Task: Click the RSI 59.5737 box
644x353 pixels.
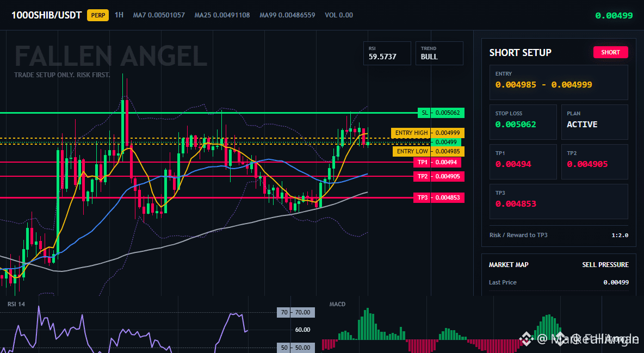Action: [x=387, y=53]
